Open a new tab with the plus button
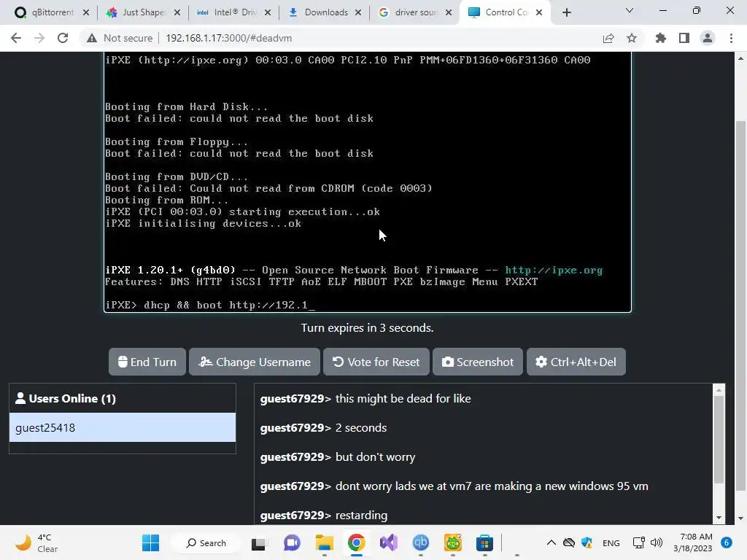This screenshot has width=747, height=560. [566, 12]
